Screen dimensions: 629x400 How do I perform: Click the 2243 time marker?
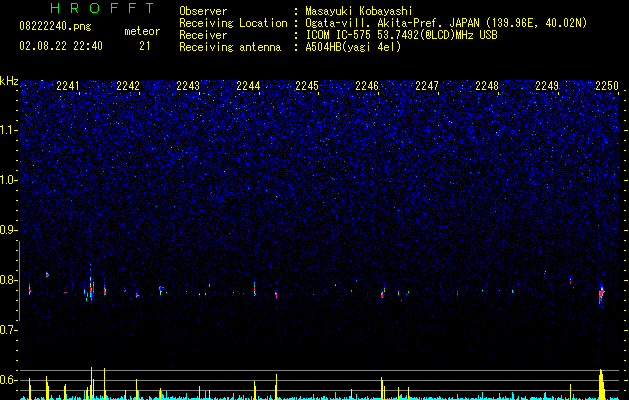[x=188, y=86]
